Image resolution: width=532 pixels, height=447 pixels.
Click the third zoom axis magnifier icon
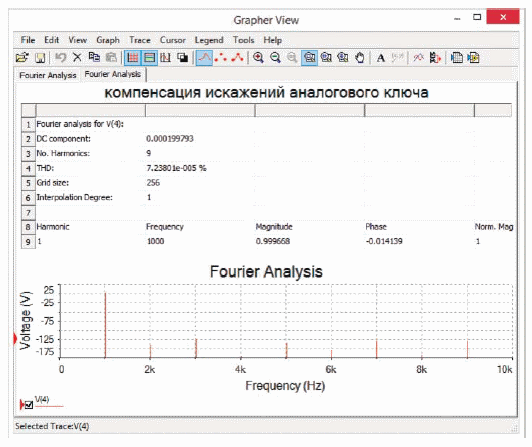click(343, 57)
